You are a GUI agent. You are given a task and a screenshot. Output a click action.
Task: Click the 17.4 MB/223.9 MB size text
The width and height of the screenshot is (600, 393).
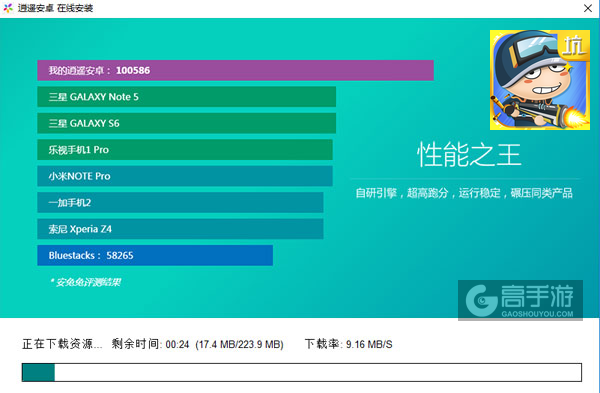coord(240,344)
